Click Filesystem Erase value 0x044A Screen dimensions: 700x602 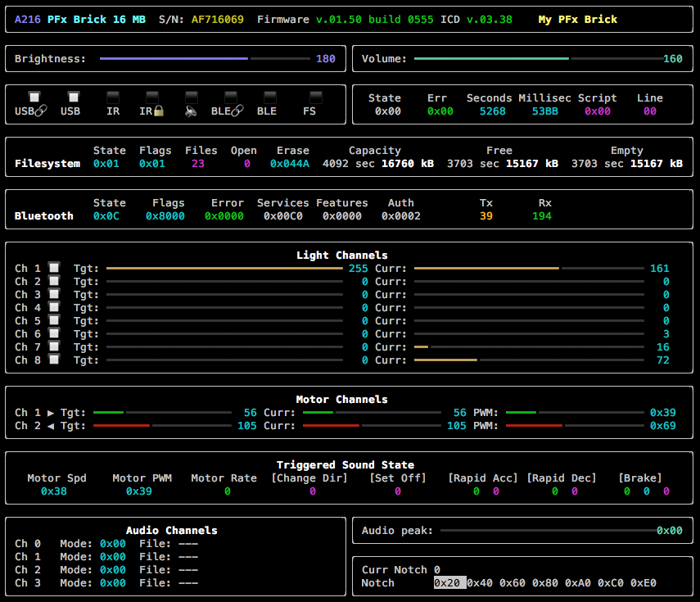[290, 164]
